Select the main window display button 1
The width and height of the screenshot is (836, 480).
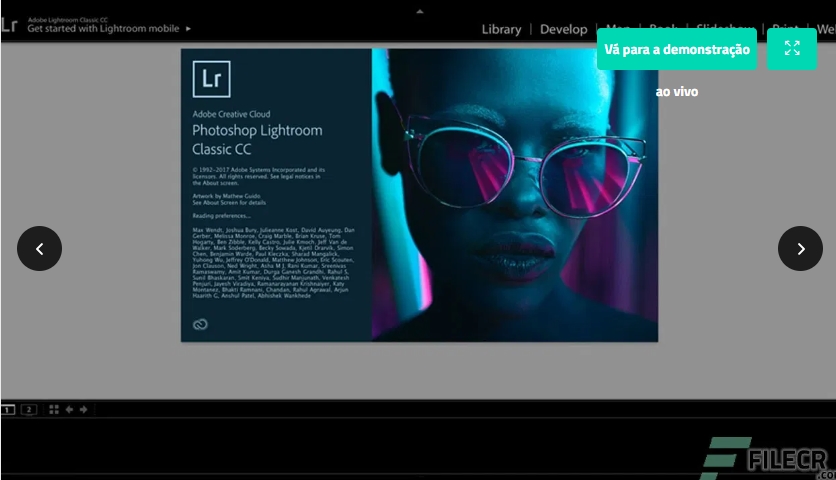(8, 410)
